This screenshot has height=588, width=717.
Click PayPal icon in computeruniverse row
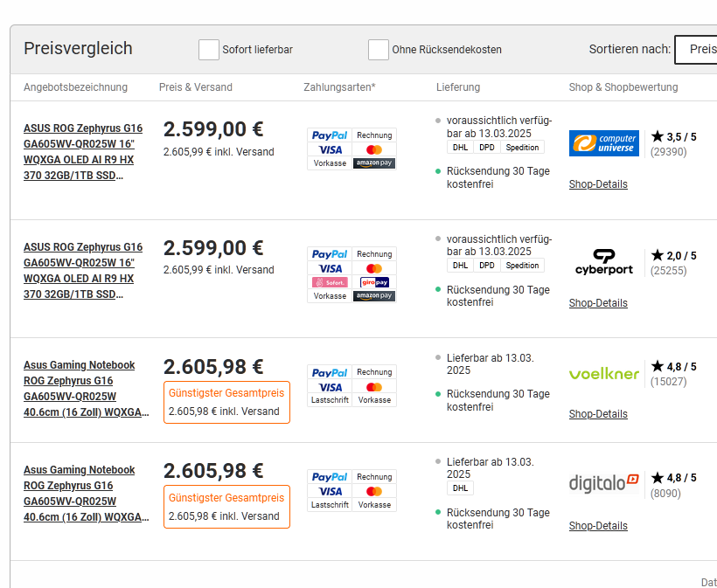click(330, 135)
